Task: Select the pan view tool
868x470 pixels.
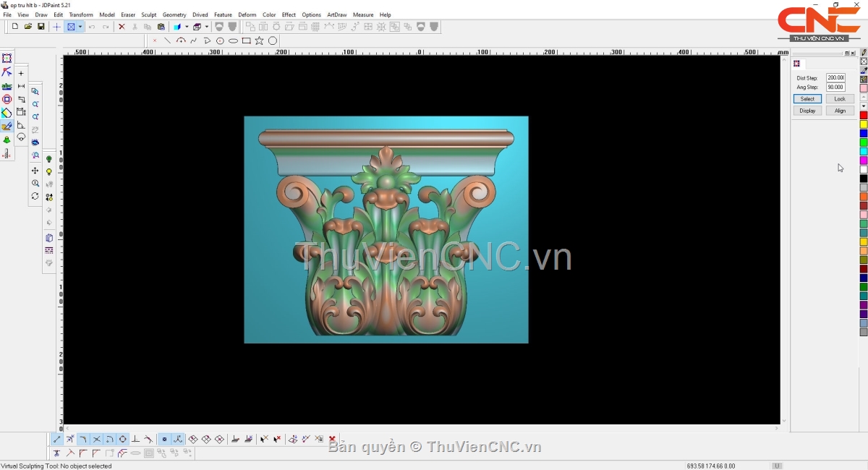Action: point(35,171)
